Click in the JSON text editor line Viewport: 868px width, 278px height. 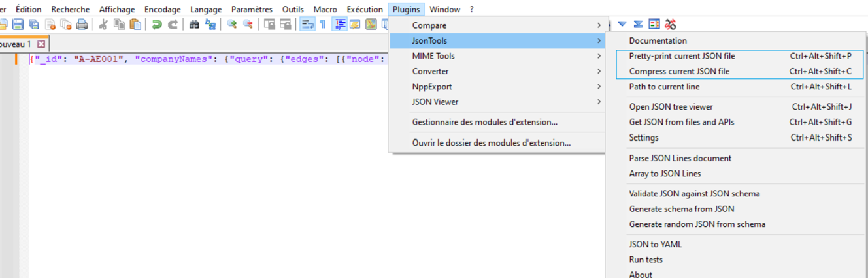196,59
